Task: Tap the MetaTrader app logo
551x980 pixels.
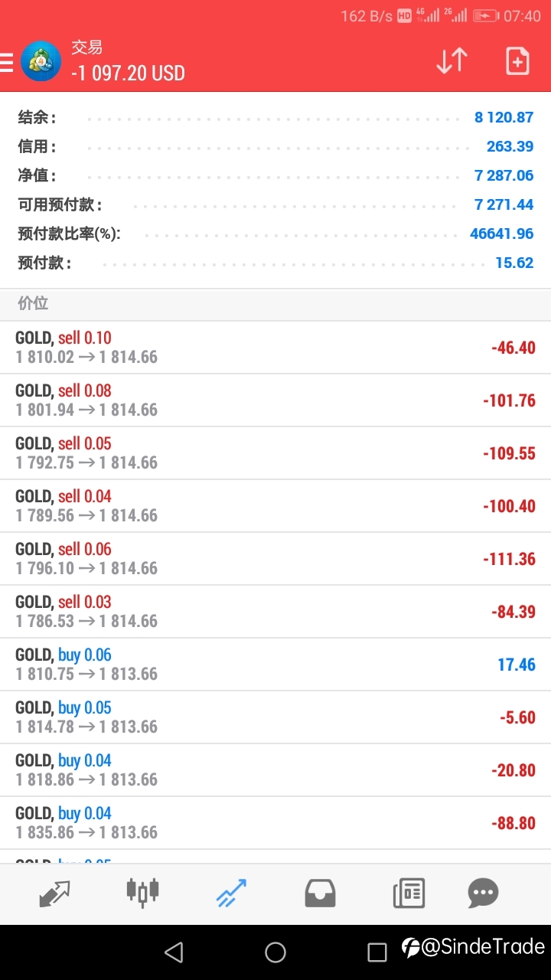Action: point(41,61)
